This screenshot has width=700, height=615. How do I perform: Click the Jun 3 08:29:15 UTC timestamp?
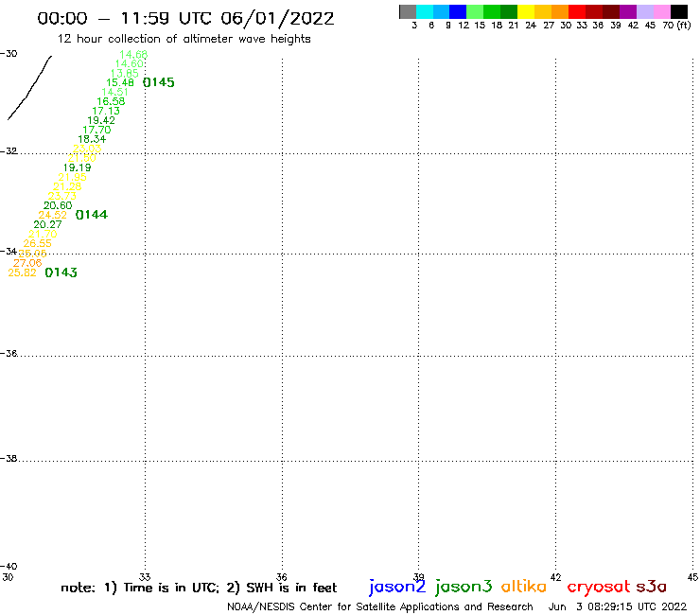pos(618,606)
